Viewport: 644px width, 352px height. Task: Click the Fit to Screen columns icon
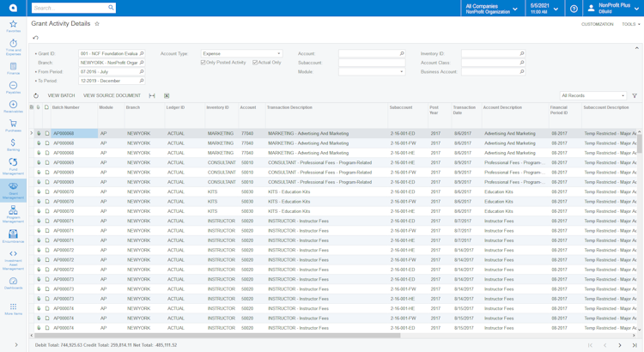152,96
